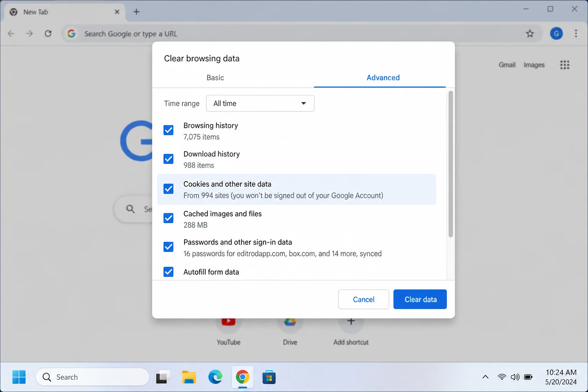Click the 'Clear browsing data' title

click(202, 59)
